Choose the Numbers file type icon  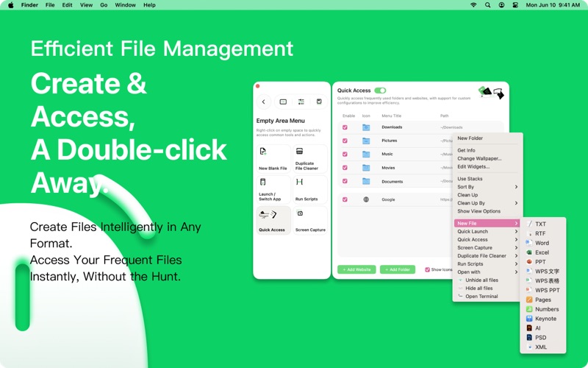tap(529, 309)
